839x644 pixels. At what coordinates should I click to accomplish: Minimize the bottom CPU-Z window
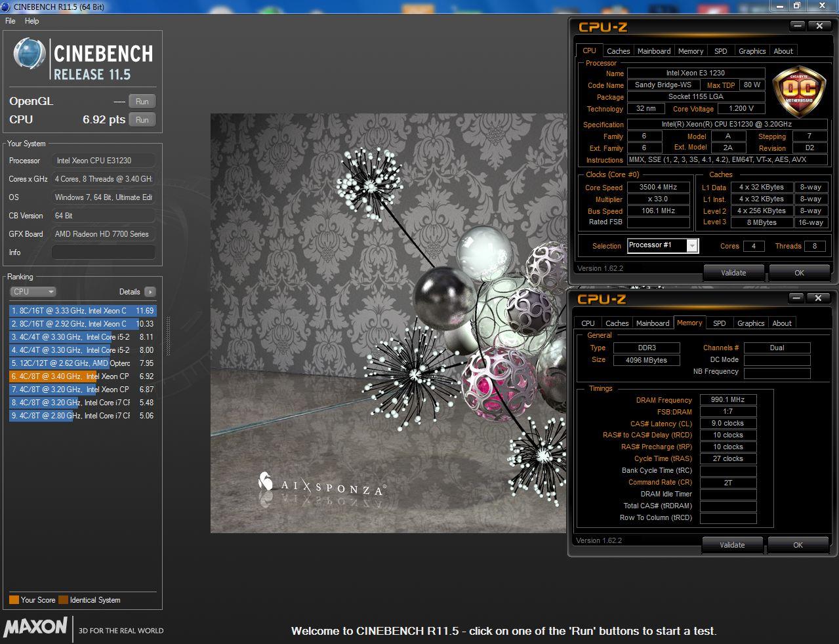(x=796, y=298)
